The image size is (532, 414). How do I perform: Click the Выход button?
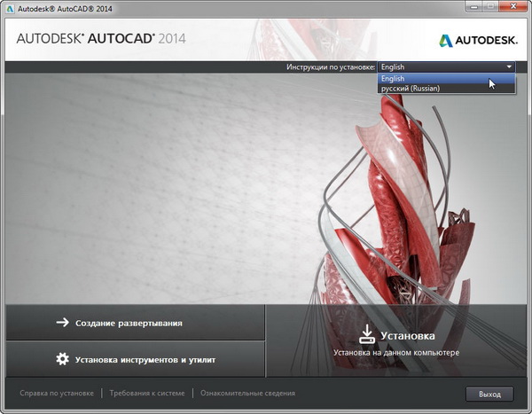pyautogui.click(x=489, y=394)
